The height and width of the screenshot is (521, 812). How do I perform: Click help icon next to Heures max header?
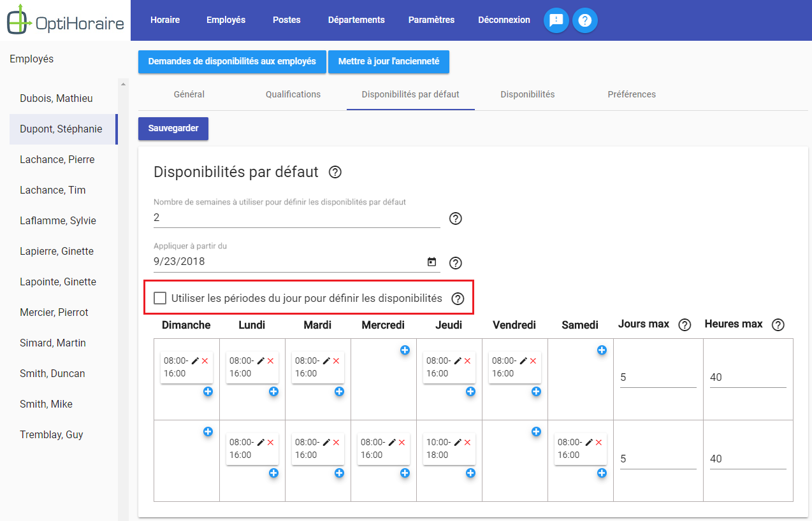pyautogui.click(x=778, y=325)
